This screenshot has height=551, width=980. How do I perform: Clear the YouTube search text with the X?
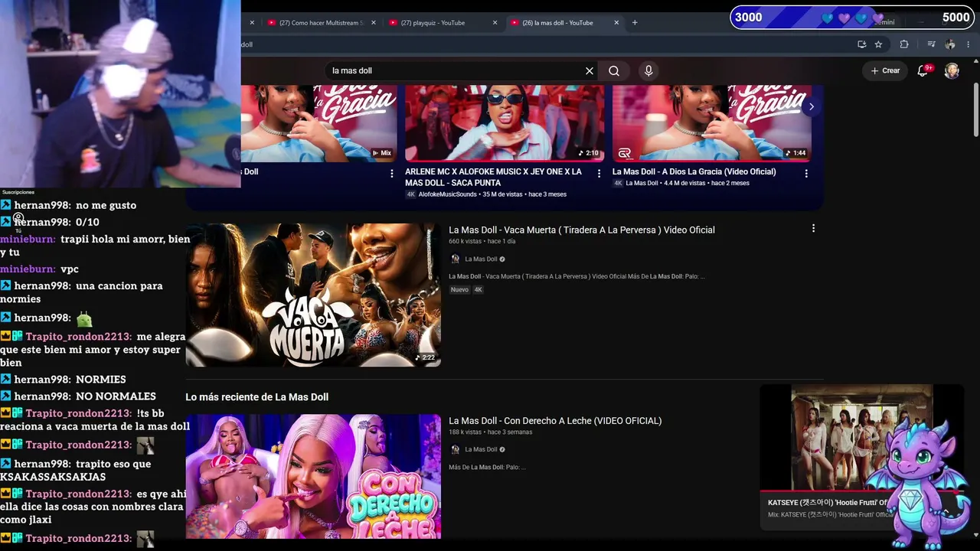(590, 70)
